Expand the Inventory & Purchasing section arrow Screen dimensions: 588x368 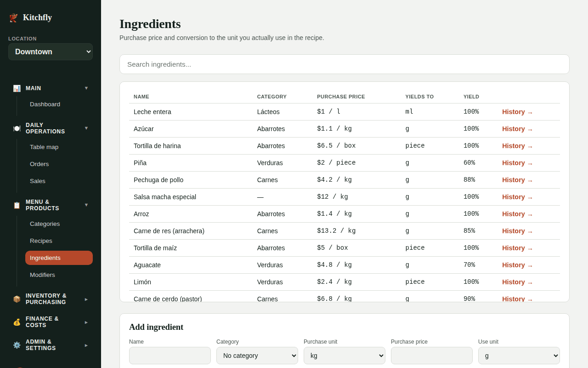pyautogui.click(x=86, y=299)
